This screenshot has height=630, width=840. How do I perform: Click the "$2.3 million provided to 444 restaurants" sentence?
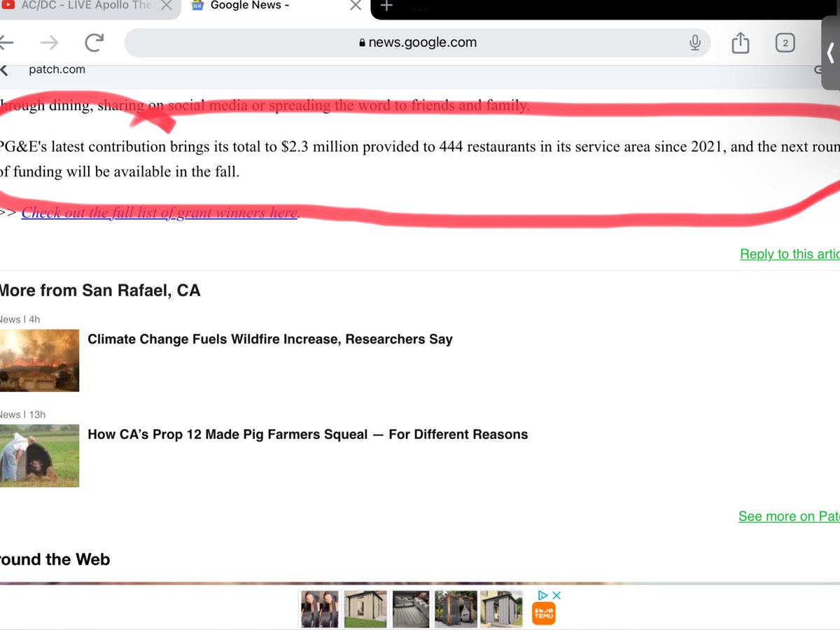(x=420, y=148)
